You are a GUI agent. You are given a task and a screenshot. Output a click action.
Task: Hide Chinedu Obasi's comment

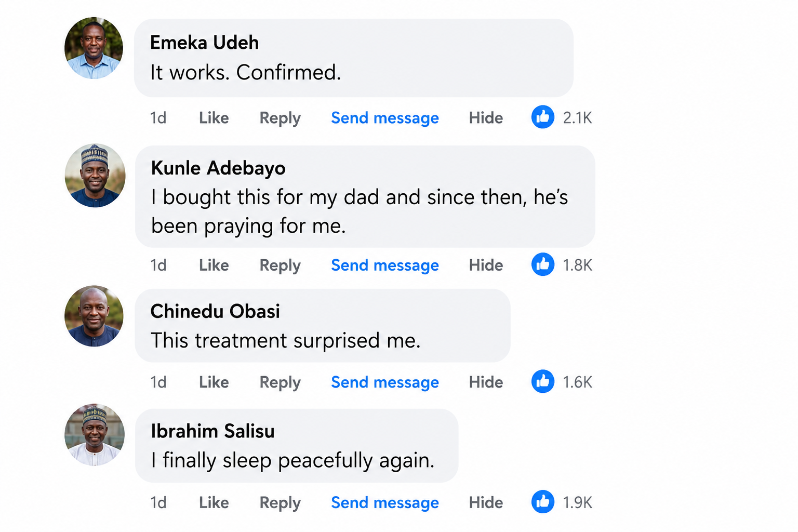point(486,382)
